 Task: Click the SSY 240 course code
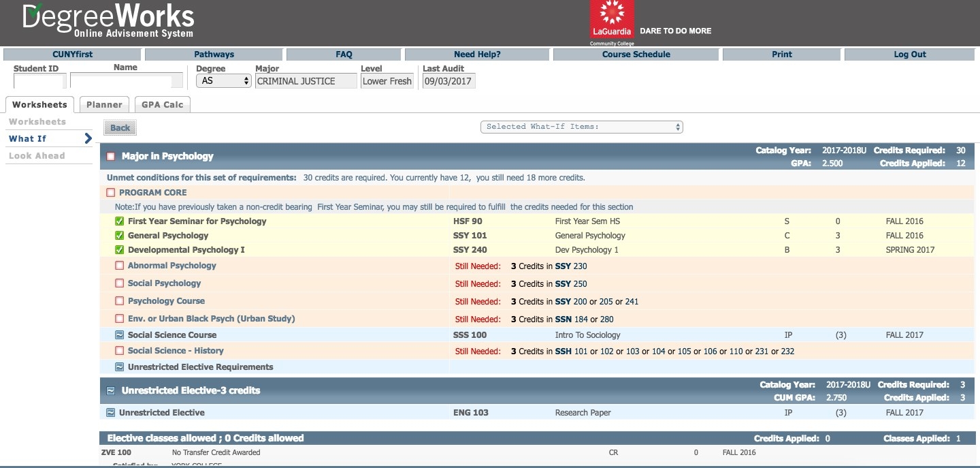[x=470, y=250]
